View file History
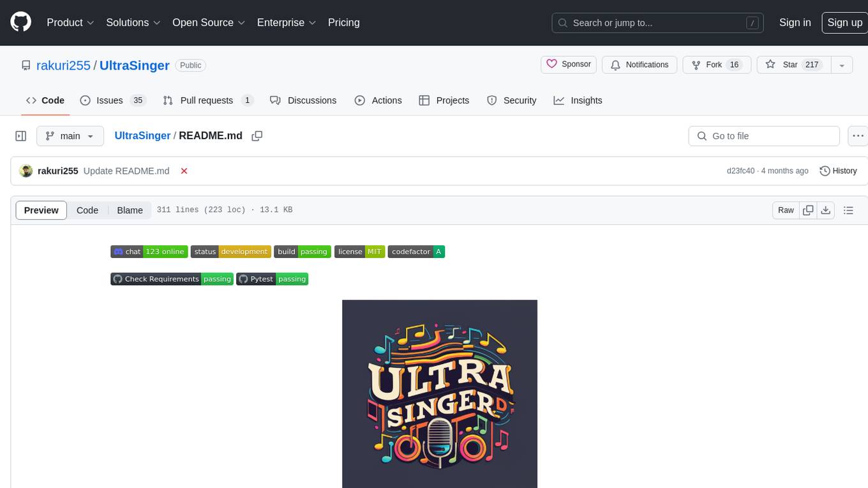 click(x=838, y=171)
